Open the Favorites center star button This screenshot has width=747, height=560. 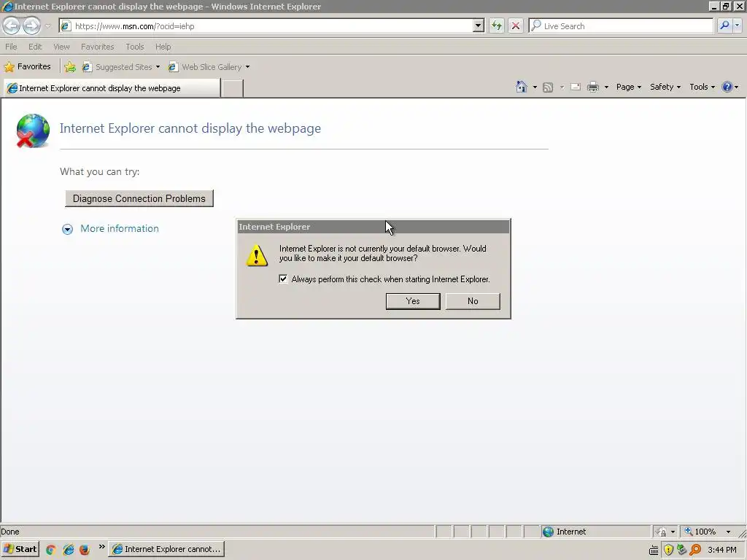pos(27,66)
